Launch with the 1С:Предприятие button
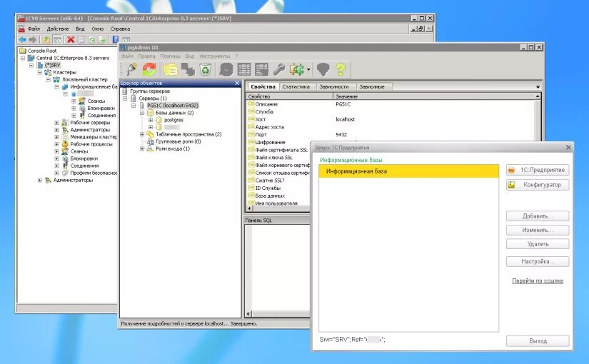The width and height of the screenshot is (589, 364). pos(538,170)
